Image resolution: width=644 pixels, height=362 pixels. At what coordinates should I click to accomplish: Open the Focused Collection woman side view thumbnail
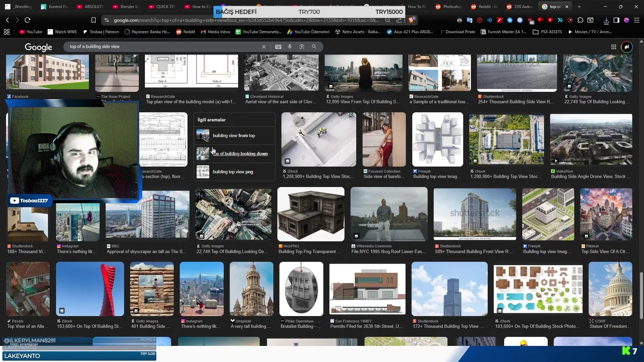pyautogui.click(x=384, y=140)
